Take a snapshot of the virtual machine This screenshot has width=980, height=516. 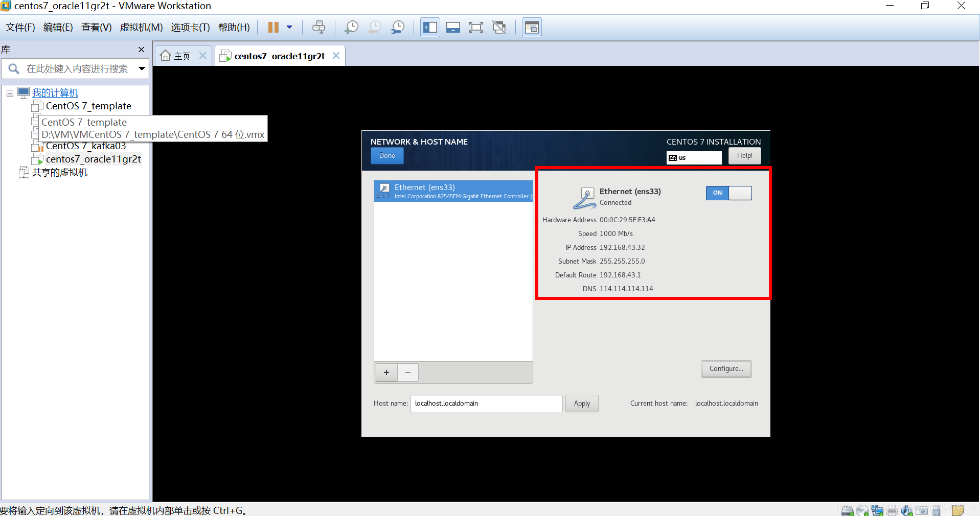point(351,27)
